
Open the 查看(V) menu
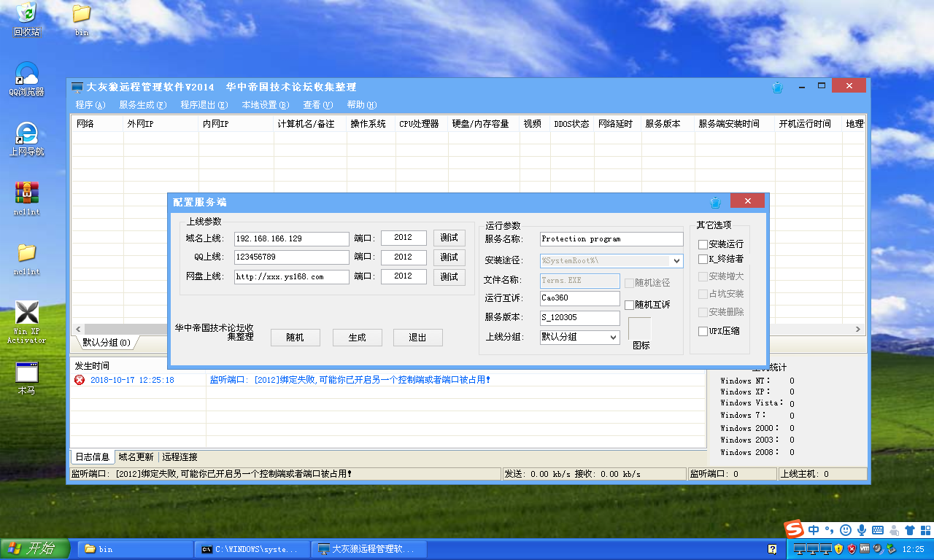(318, 105)
